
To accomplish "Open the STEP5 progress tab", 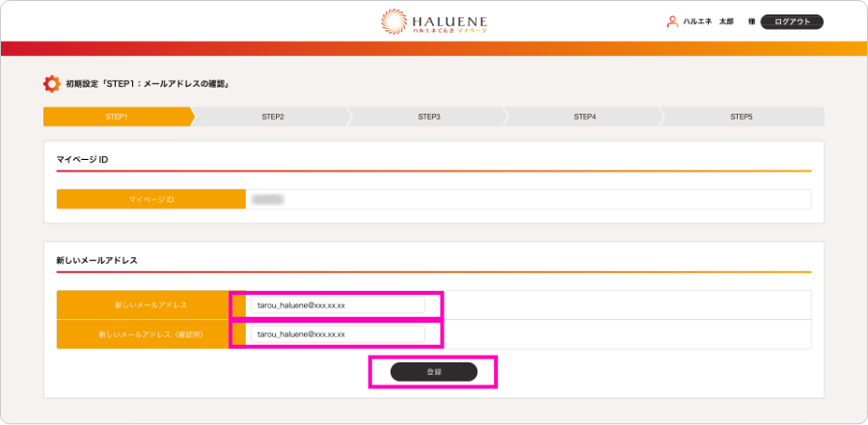I will 741,117.
